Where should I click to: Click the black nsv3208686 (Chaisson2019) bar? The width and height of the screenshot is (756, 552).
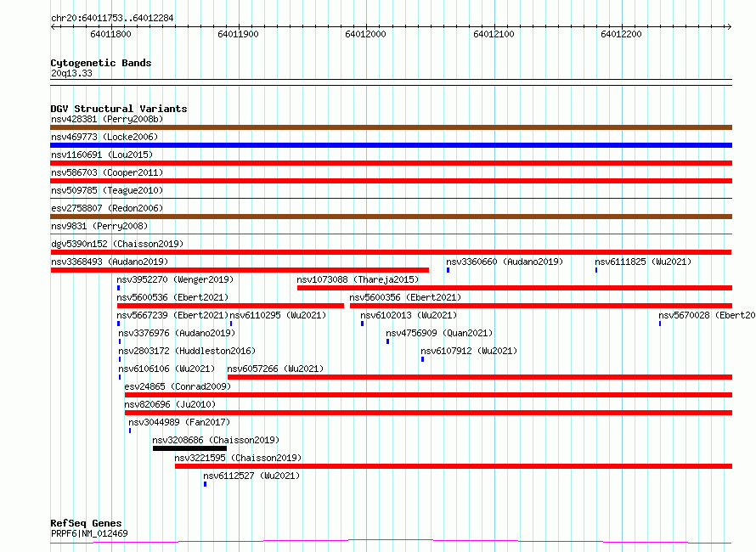click(189, 448)
